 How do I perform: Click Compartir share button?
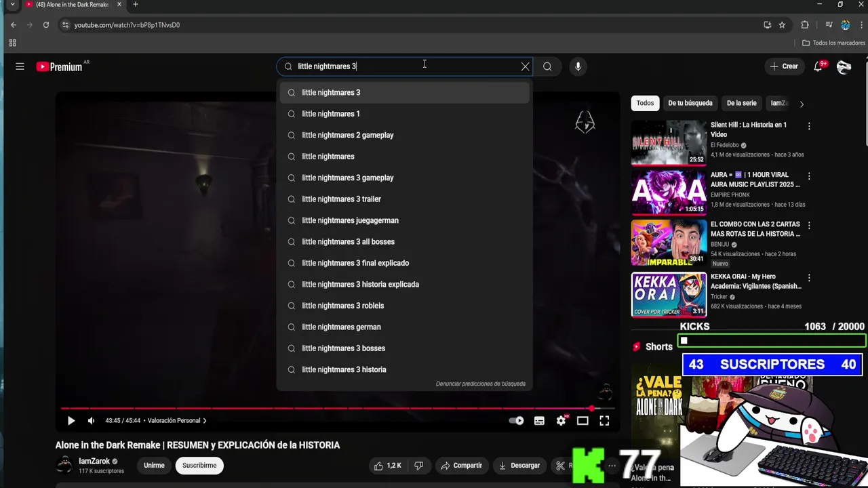(x=461, y=466)
